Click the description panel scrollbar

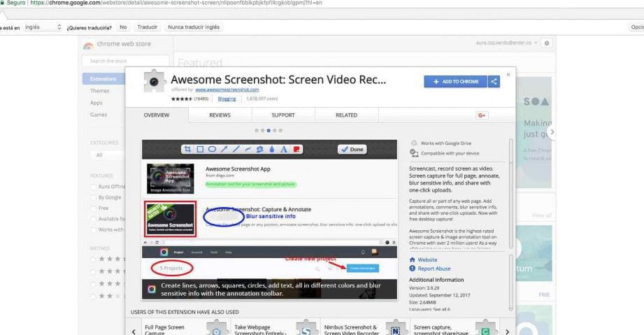point(511,193)
